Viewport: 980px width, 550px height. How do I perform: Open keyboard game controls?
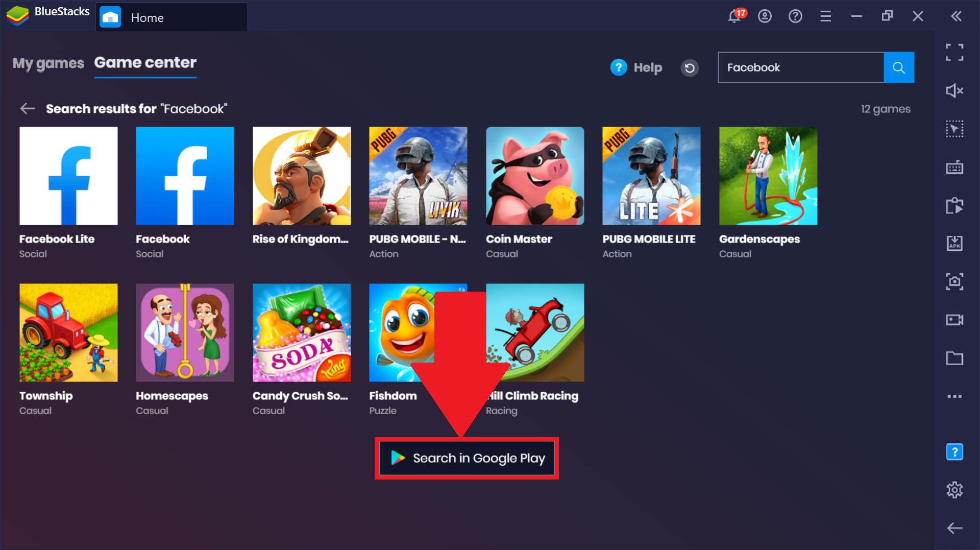click(954, 168)
